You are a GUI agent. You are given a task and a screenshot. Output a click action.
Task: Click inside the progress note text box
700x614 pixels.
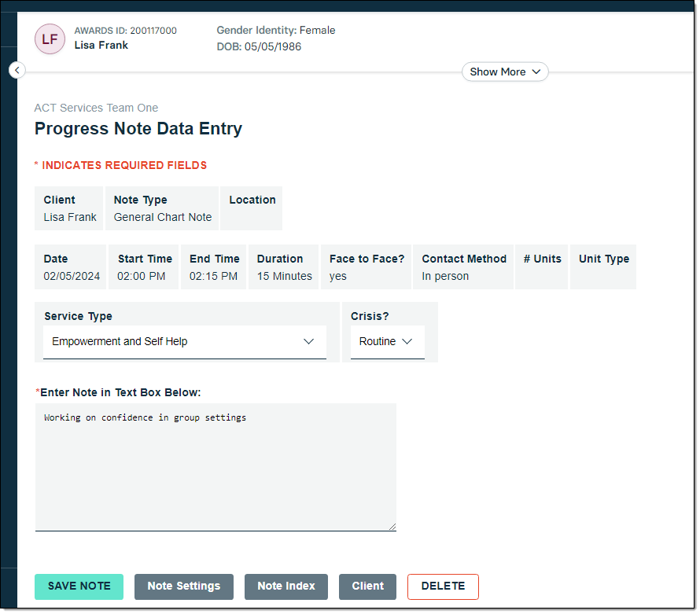[x=215, y=467]
